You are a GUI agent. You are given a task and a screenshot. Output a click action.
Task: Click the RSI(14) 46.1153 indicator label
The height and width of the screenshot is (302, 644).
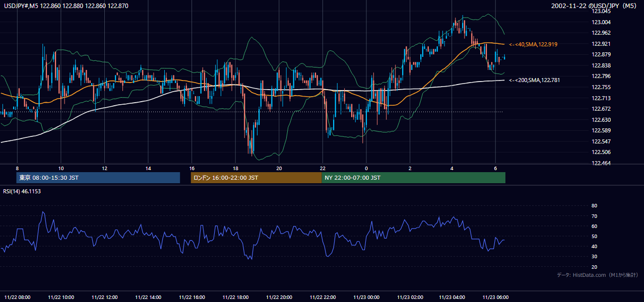pyautogui.click(x=22, y=191)
